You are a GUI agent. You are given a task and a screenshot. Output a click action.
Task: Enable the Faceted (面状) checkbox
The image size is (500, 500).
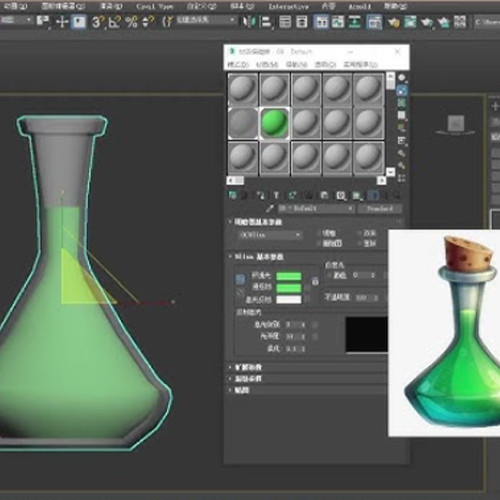(x=359, y=243)
